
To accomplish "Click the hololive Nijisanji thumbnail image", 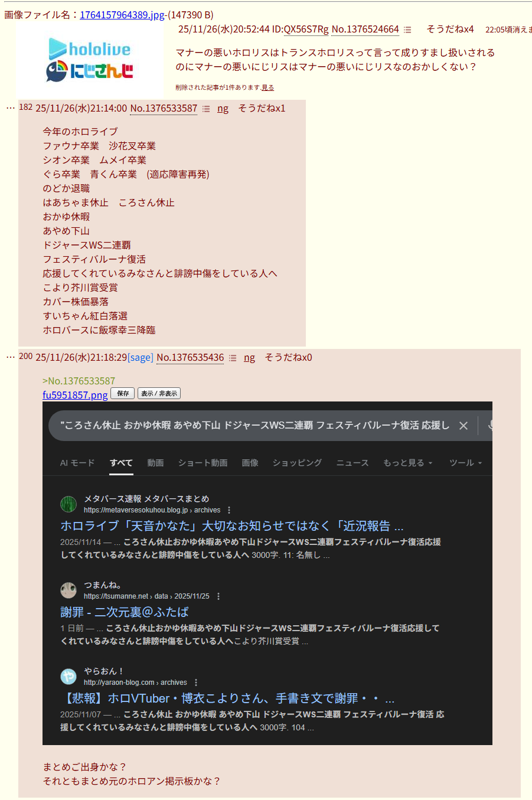I will [x=90, y=60].
